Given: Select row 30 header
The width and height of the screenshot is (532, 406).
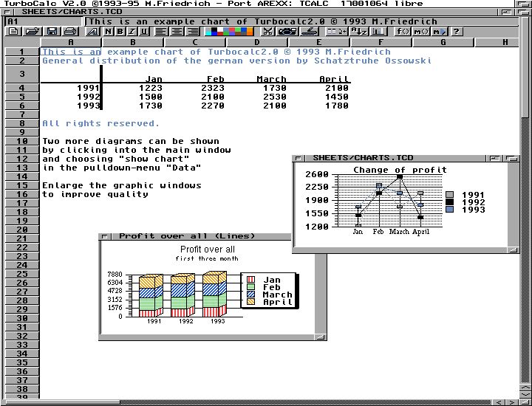Looking at the screenshot, I should click(x=22, y=319).
